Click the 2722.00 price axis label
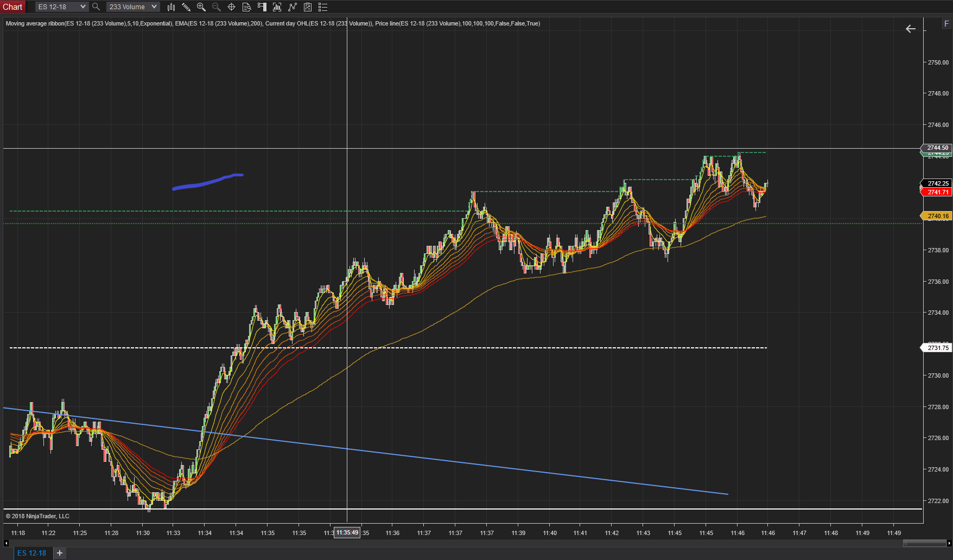This screenshot has height=560, width=953. pos(938,501)
